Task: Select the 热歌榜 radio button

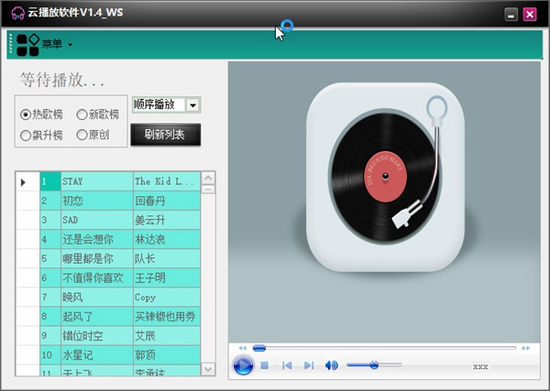Action: coord(41,114)
